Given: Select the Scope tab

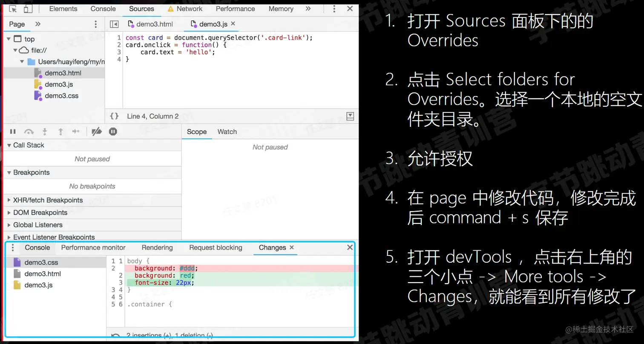Looking at the screenshot, I should tap(197, 132).
